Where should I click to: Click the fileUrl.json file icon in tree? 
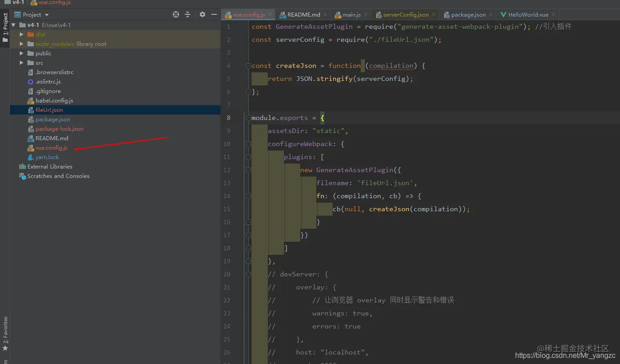click(31, 110)
